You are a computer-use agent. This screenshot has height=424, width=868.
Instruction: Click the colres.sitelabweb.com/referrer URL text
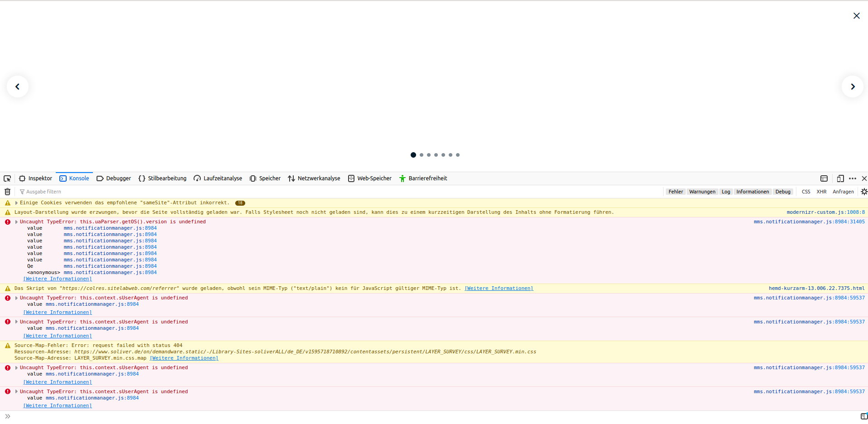click(x=121, y=289)
